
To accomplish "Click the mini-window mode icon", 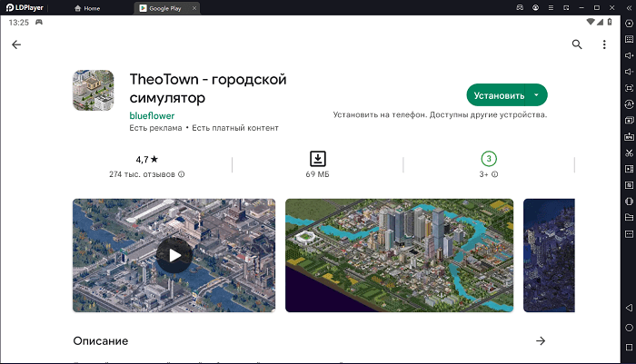I will pos(566,7).
